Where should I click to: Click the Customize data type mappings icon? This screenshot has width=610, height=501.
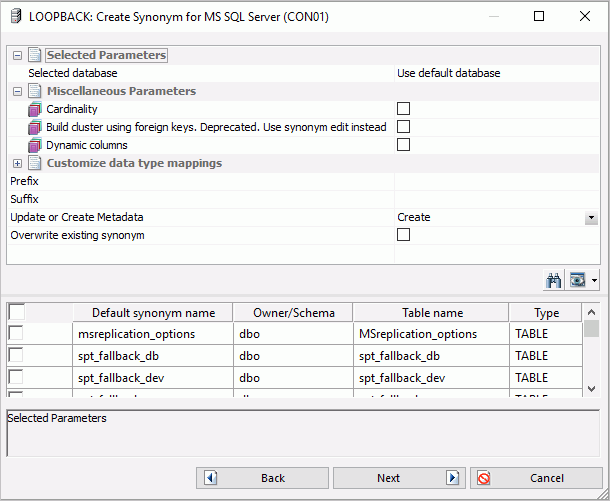(x=35, y=163)
